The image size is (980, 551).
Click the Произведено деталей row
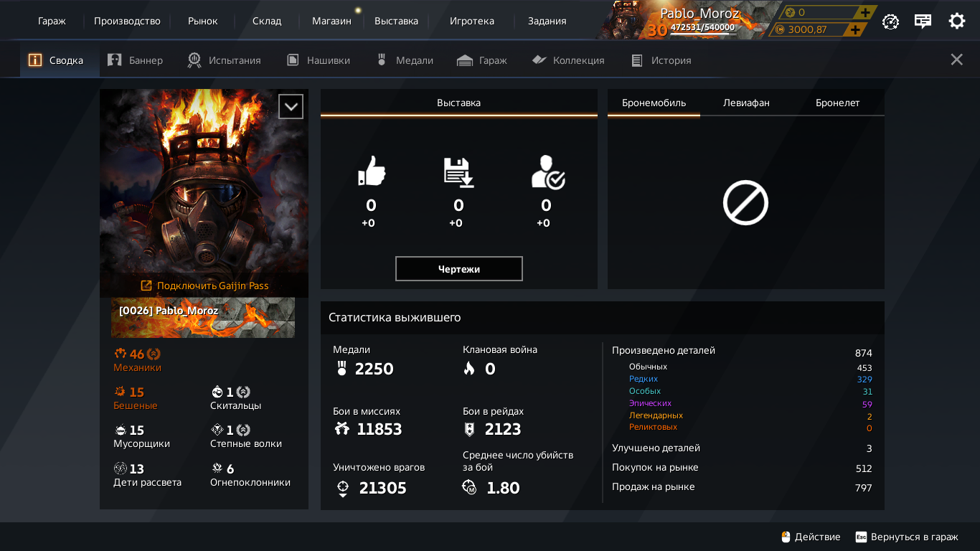coord(742,352)
